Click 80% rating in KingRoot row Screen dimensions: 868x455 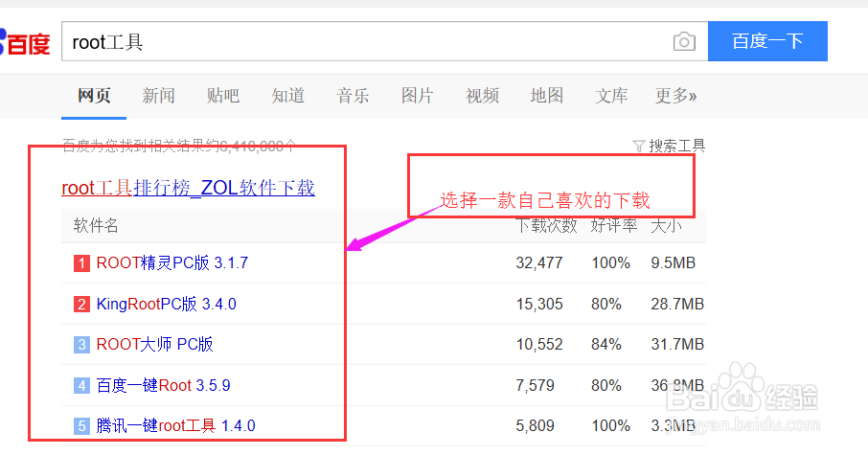point(606,304)
